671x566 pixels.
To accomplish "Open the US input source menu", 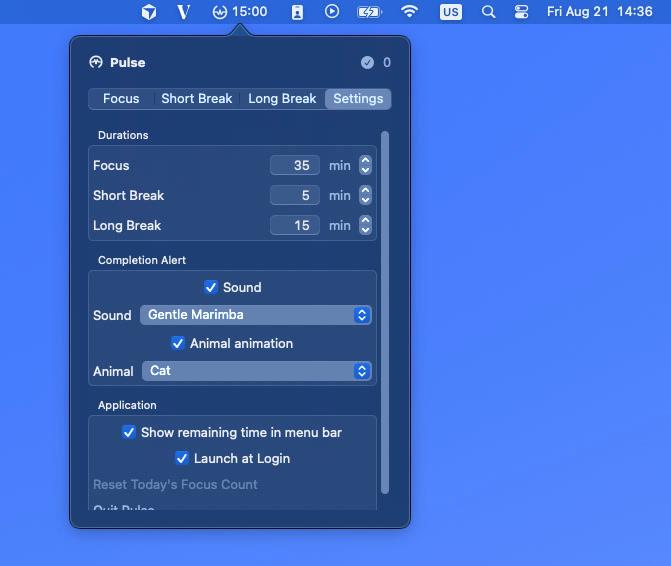I will [451, 12].
